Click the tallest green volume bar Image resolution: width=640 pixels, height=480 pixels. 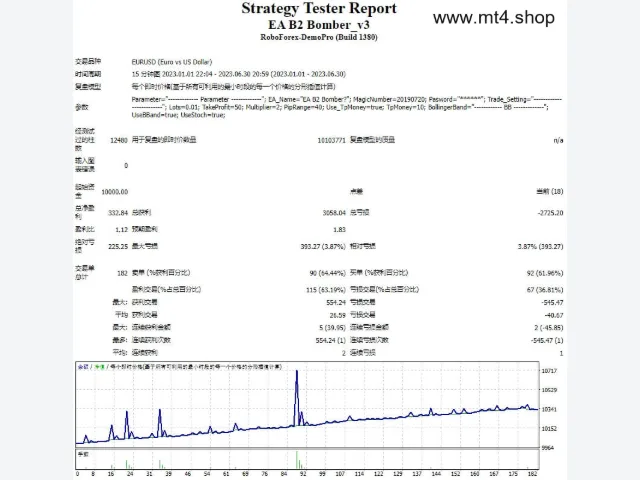(297, 460)
